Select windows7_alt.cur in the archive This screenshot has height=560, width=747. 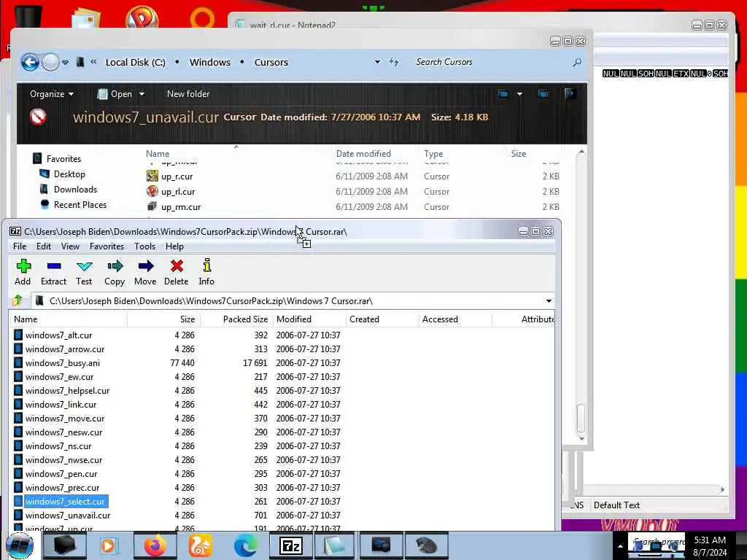point(58,335)
